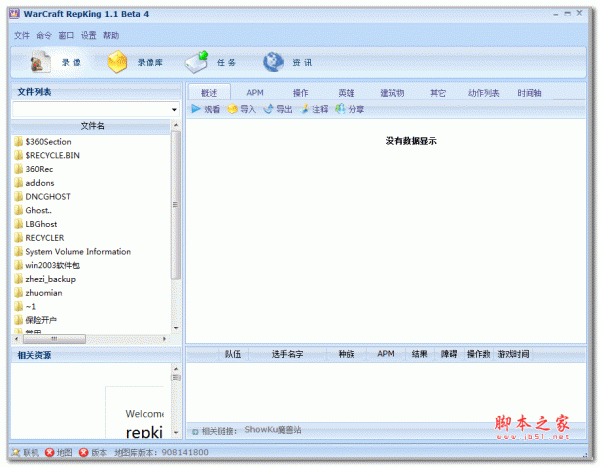The width and height of the screenshot is (600, 467).
Task: Click 地图库版本: 908141800 status text
Action: [x=161, y=452]
